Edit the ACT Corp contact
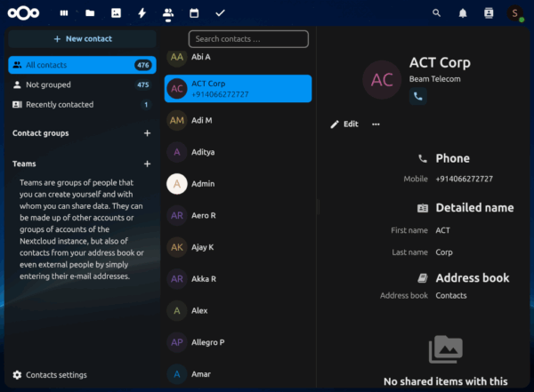The height and width of the screenshot is (392, 534). pyautogui.click(x=344, y=124)
